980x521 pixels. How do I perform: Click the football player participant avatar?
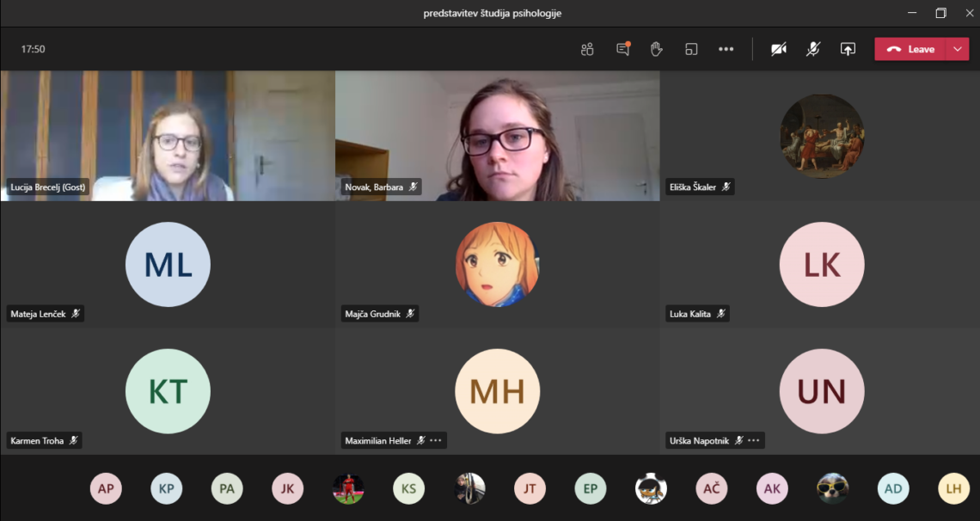[348, 488]
